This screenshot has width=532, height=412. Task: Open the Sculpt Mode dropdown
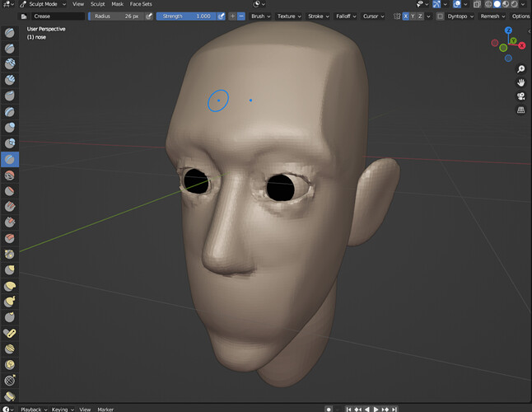click(43, 4)
